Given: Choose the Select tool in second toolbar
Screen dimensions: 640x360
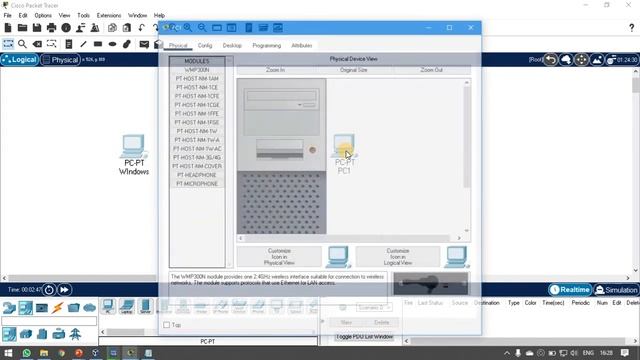Looking at the screenshot, I should [8, 44].
